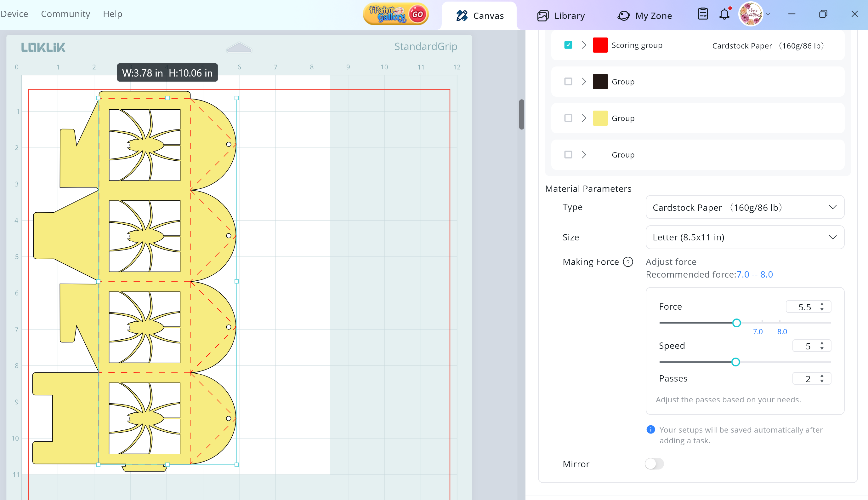The image size is (868, 500).
Task: Open the material Type dropdown
Action: 745,207
